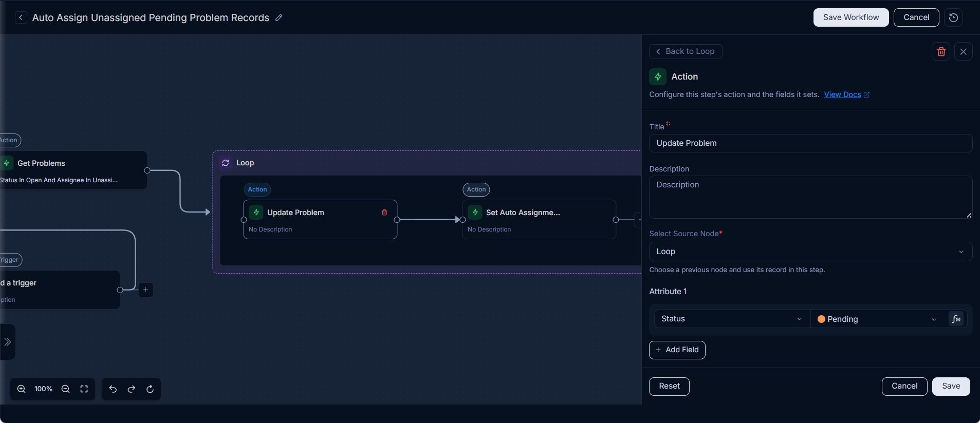Click workflow title Auto Assign Unassigned Pending Problem Records
Image resolution: width=980 pixels, height=423 pixels.
(x=151, y=17)
